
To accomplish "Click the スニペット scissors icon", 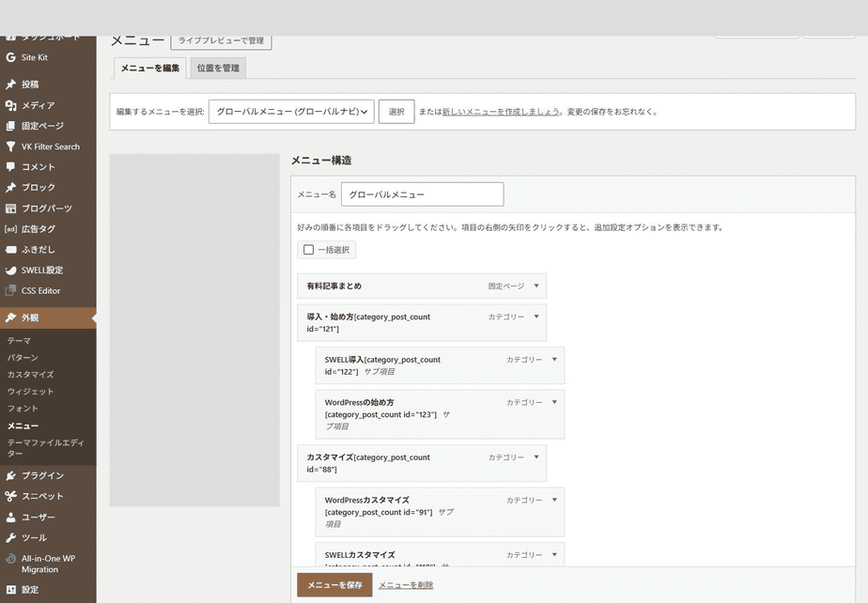I will pyautogui.click(x=10, y=496).
